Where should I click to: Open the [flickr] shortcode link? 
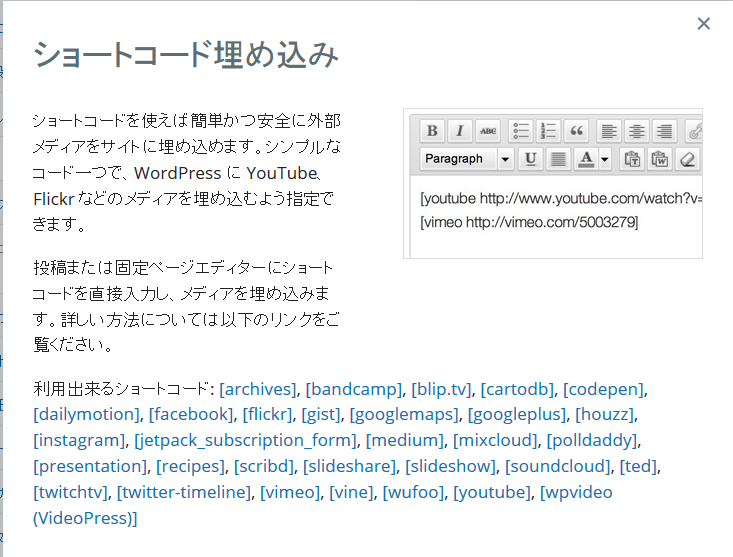(267, 414)
